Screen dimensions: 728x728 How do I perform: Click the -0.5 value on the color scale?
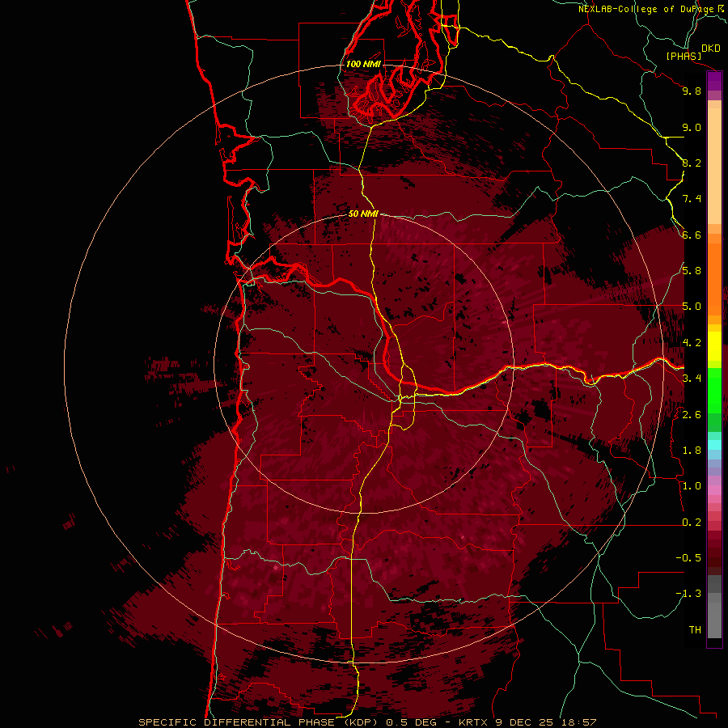[688, 558]
